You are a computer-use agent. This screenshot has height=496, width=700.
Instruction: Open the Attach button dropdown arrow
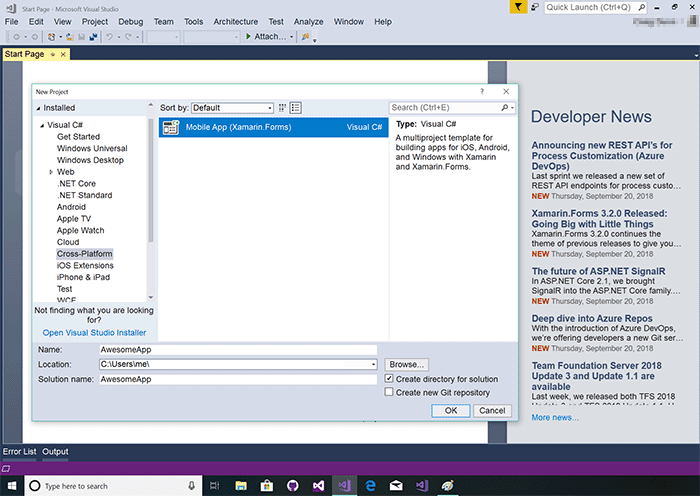pyautogui.click(x=292, y=37)
